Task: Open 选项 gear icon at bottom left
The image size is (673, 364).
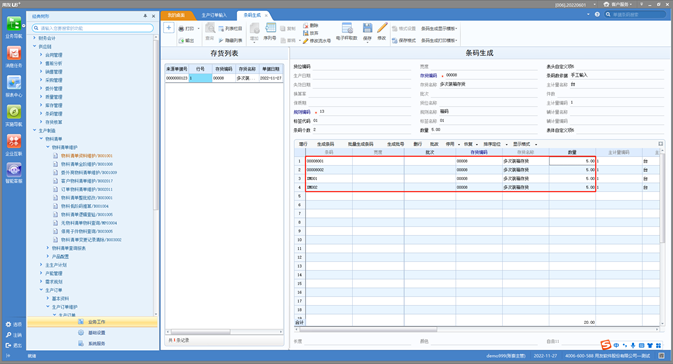Action: pyautogui.click(x=8, y=325)
